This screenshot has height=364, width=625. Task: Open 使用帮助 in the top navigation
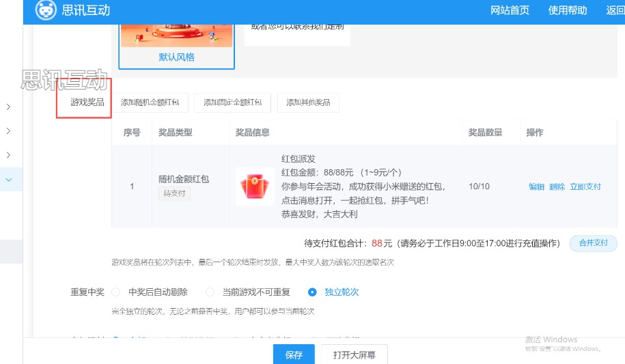(568, 10)
